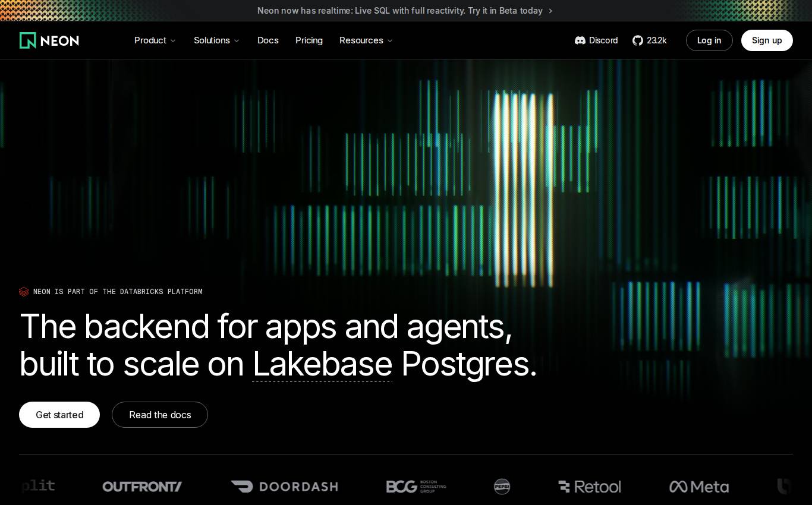Screen dimensions: 812x505
Task: Click the Databricks logo icon above the headline
Action: (24, 292)
